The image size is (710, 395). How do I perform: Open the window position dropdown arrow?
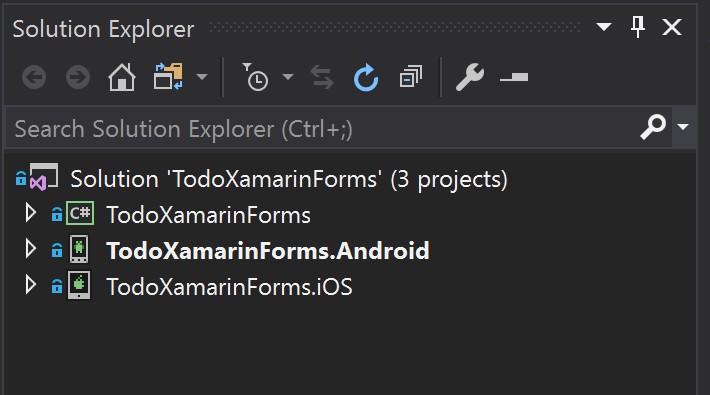(604, 27)
